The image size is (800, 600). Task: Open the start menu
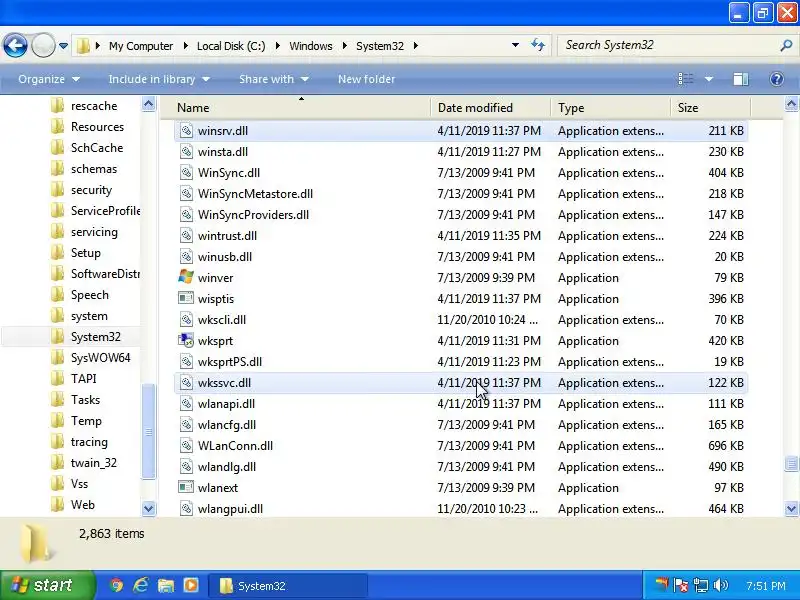coord(47,585)
